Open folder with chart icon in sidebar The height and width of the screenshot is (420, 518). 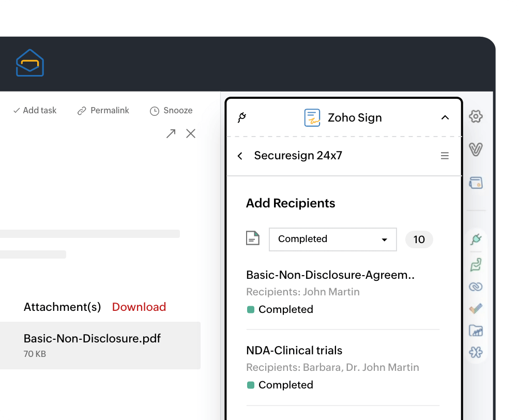click(476, 331)
